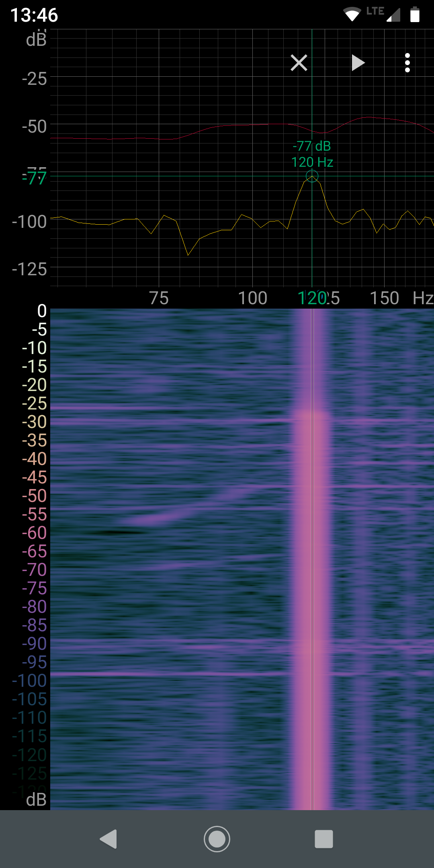Screen dimensions: 434x868
Task: Click the 100 label on the frequency axis
Action: [252, 298]
